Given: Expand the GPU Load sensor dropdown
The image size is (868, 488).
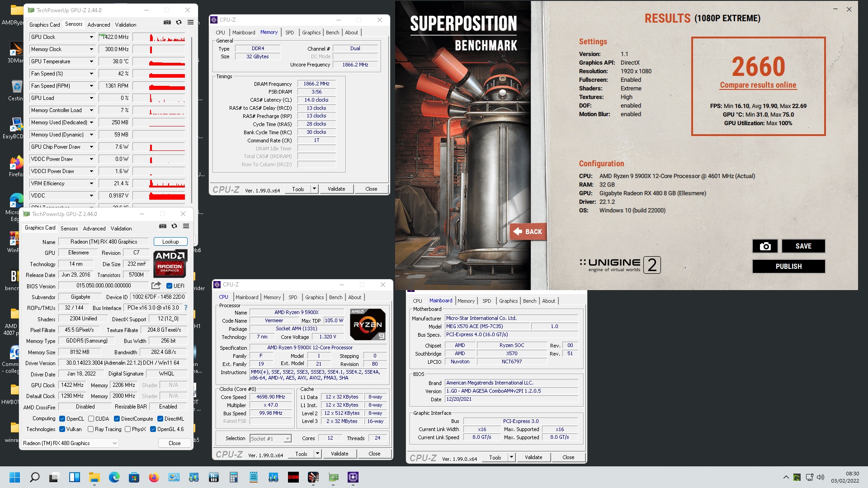Looking at the screenshot, I should (91, 98).
